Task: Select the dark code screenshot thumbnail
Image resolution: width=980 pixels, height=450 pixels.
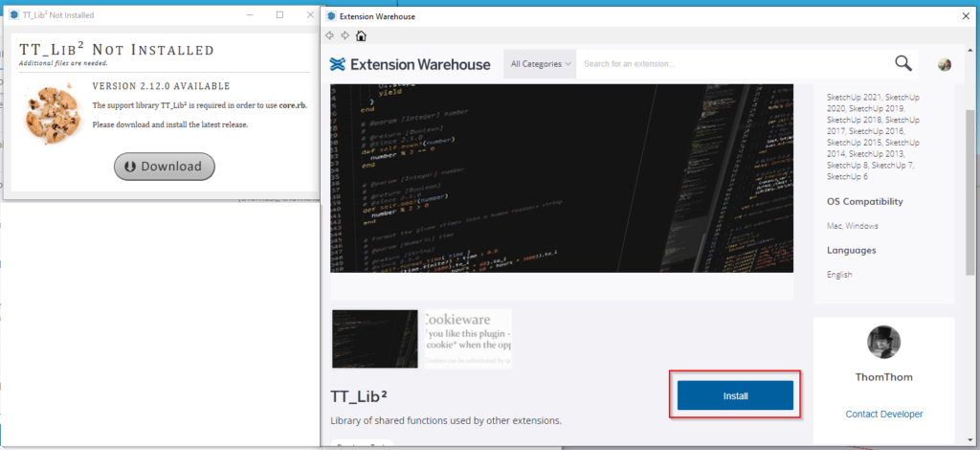Action: click(374, 338)
